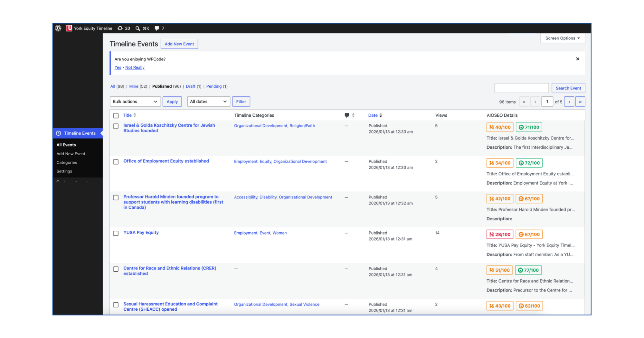Screen dimensions: 644x338
Task: Click the search magnifier icon in admin bar
Action: [x=137, y=28]
